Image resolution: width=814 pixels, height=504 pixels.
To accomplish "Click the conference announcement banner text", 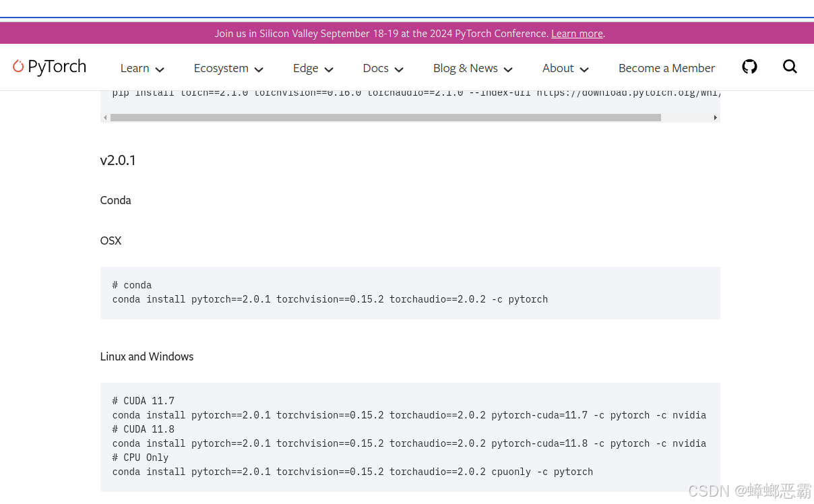I will click(x=410, y=34).
